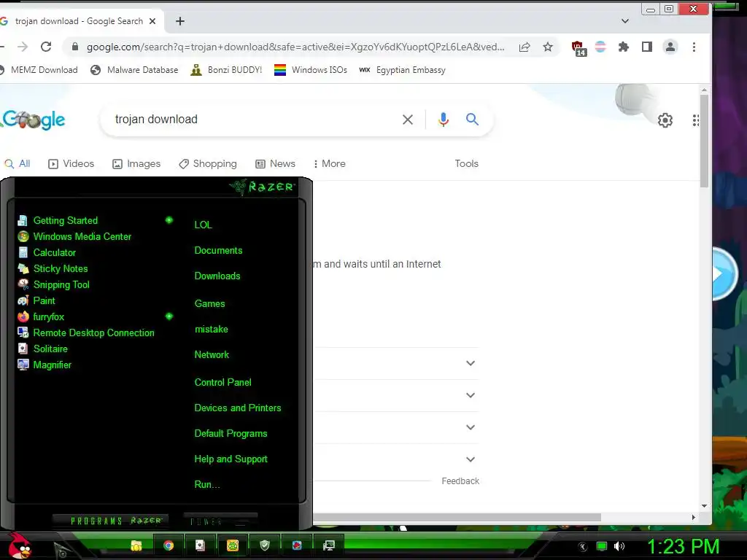The width and height of the screenshot is (747, 560).
Task: Expand the second result question chevron
Action: pos(471,395)
